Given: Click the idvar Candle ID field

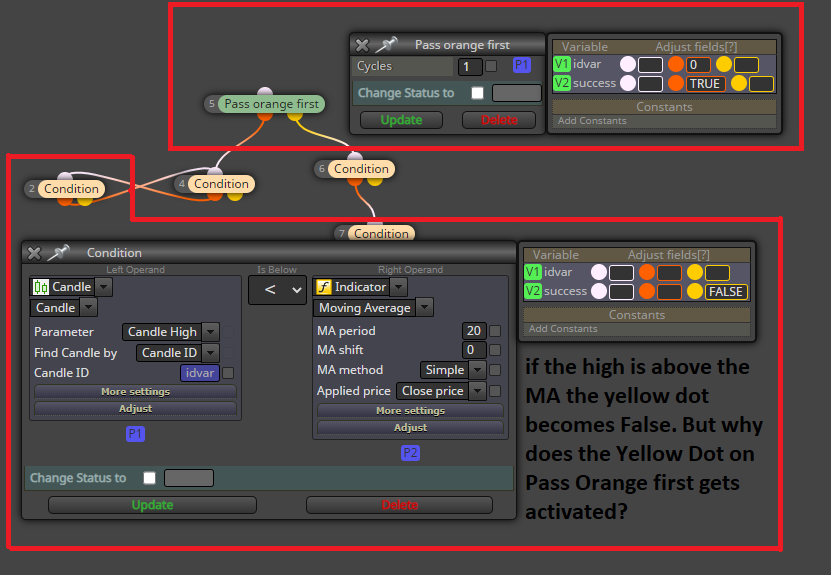Looking at the screenshot, I should pos(200,373).
